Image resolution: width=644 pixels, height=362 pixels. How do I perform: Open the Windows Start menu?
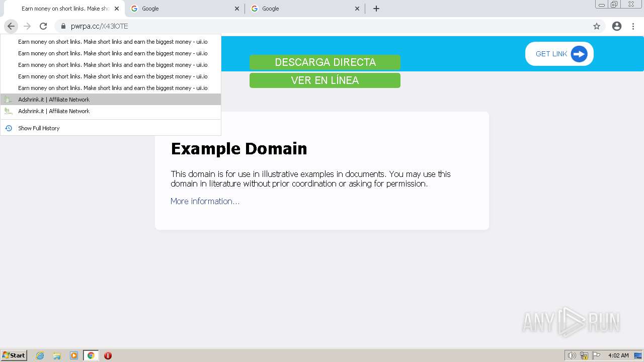14,355
